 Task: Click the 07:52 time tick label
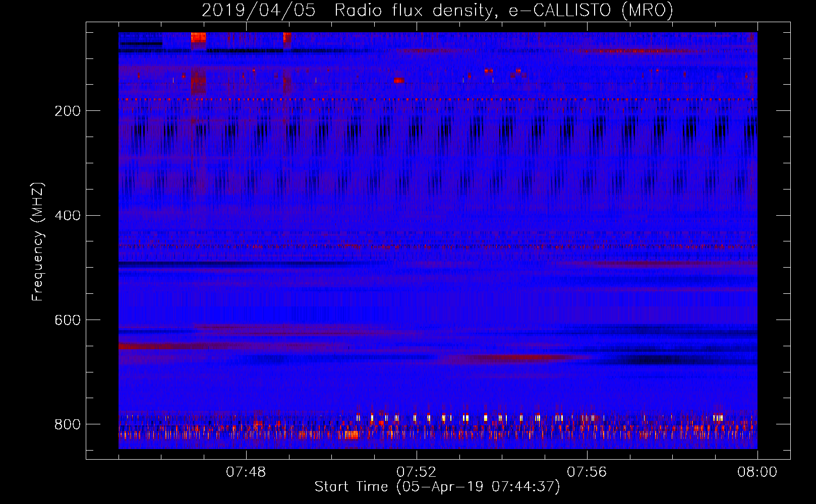pyautogui.click(x=417, y=472)
